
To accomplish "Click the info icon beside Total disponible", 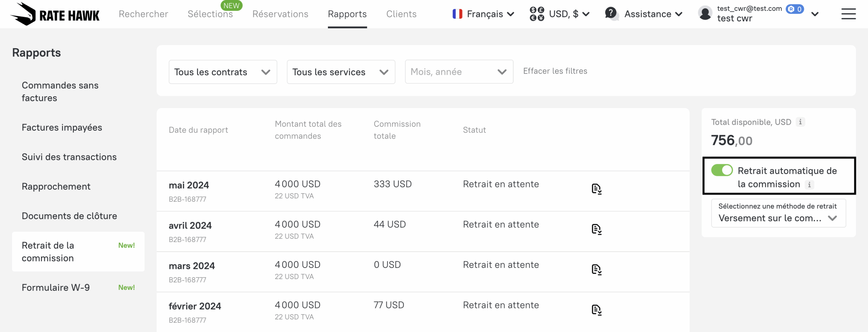I will click(x=800, y=122).
